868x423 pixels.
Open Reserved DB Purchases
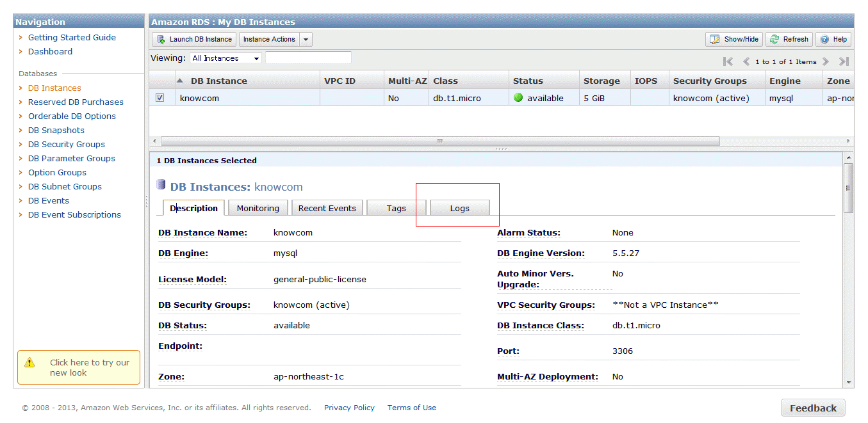coord(76,102)
